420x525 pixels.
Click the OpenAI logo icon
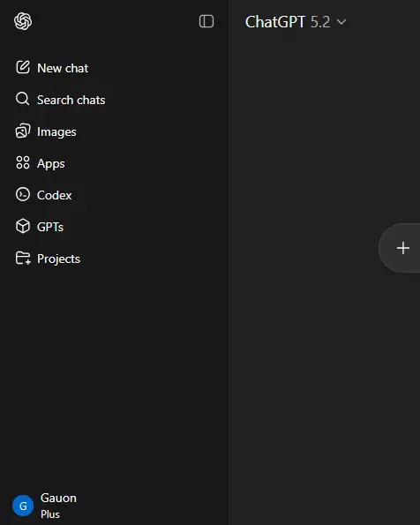pyautogui.click(x=23, y=21)
